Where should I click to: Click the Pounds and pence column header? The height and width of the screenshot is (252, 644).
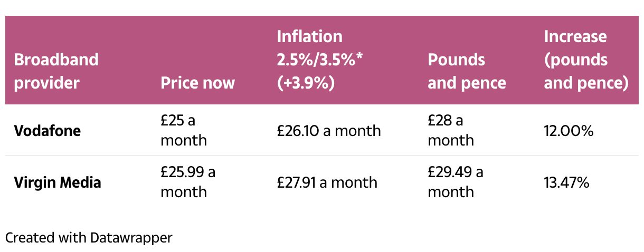point(467,71)
